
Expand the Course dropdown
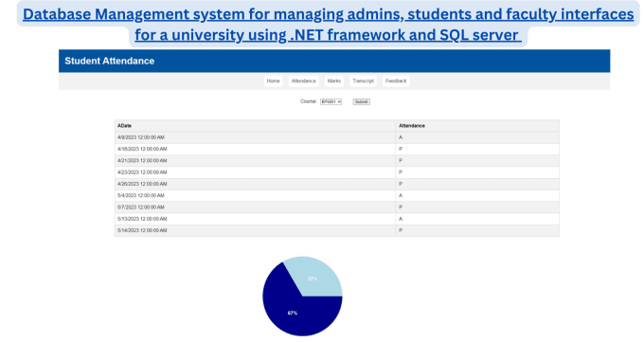pos(331,101)
